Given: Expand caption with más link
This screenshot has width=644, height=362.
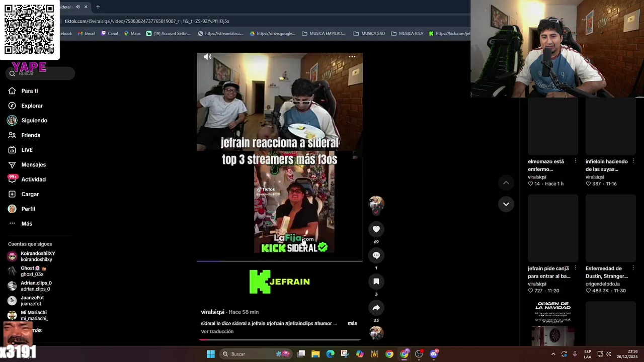Looking at the screenshot, I should [352, 323].
